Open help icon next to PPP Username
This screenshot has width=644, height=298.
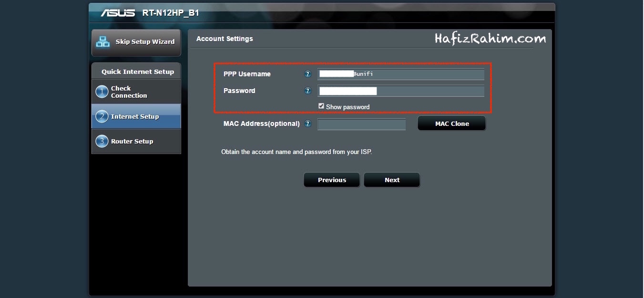(x=308, y=74)
